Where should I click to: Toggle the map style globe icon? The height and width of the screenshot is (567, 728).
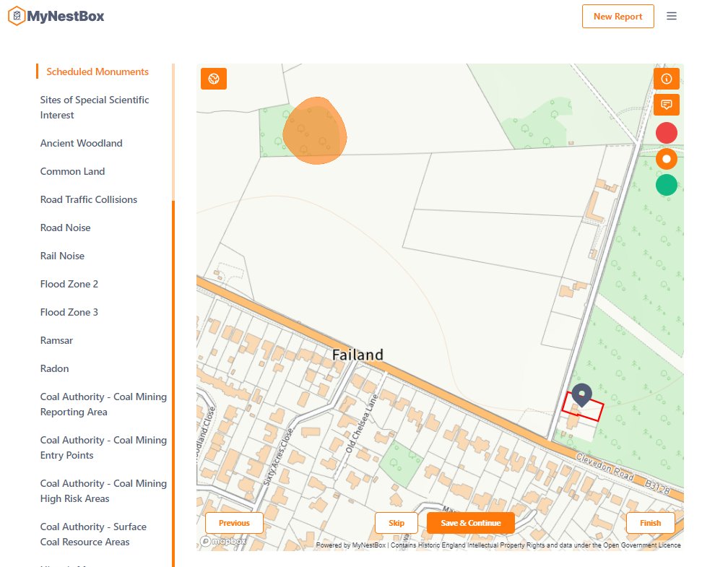214,79
